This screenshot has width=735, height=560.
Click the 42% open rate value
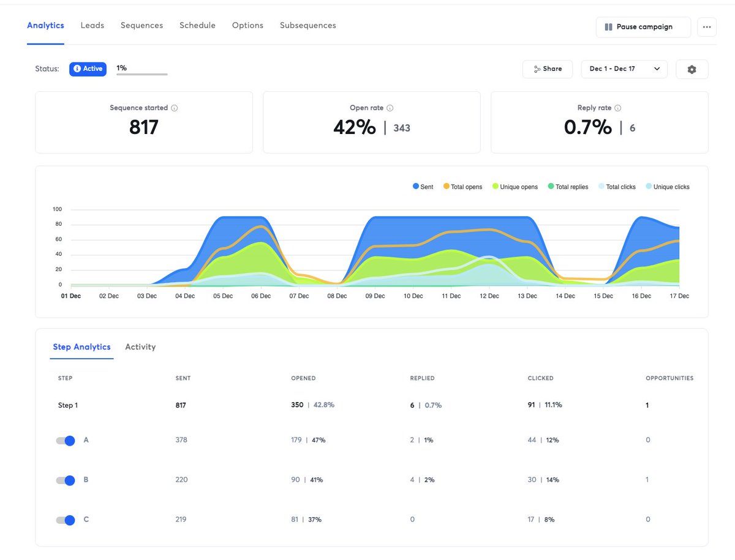[x=355, y=127]
